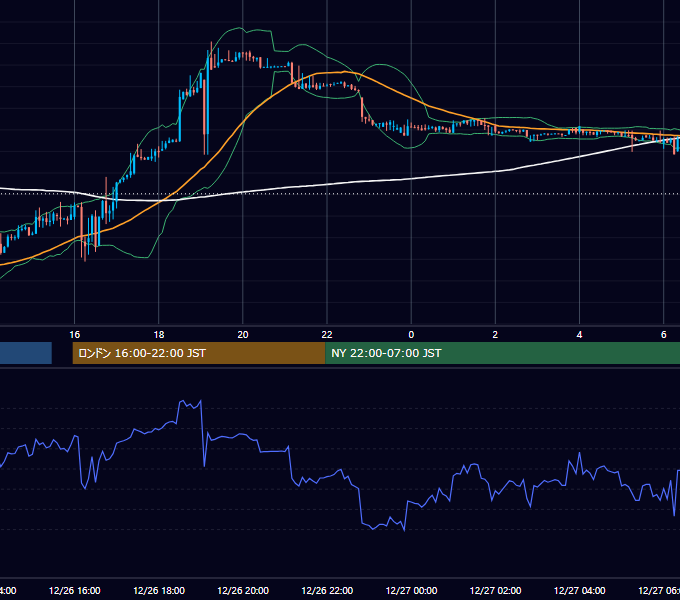Click the 12/26 20:00 label on lower axis

243,591
